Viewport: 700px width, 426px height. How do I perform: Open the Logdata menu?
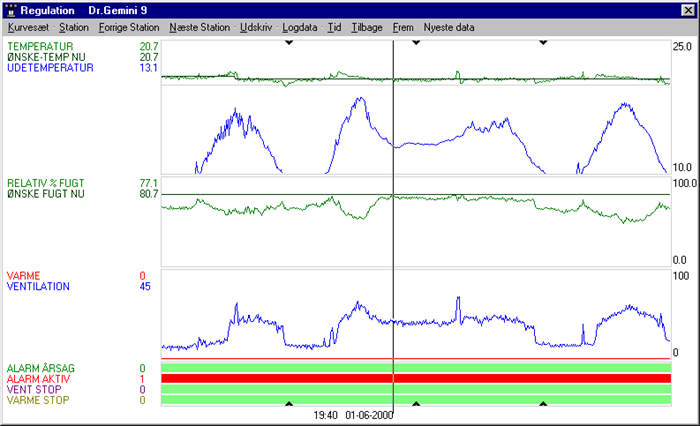click(x=301, y=28)
